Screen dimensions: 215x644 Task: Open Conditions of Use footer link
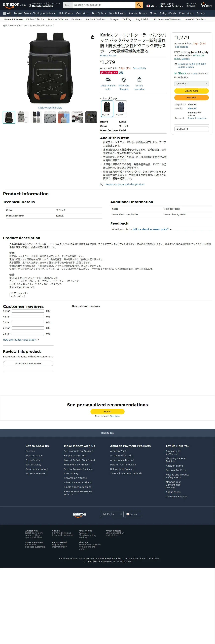click(68, 559)
